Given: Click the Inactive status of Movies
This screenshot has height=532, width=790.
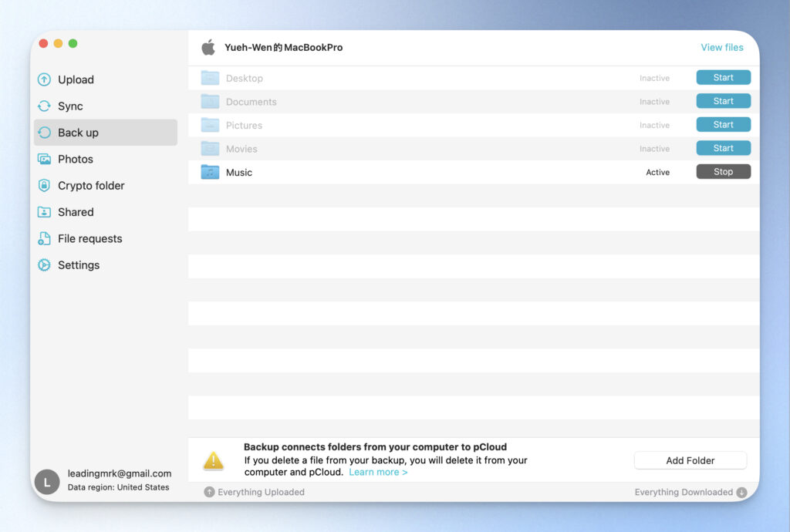Looking at the screenshot, I should click(x=654, y=149).
